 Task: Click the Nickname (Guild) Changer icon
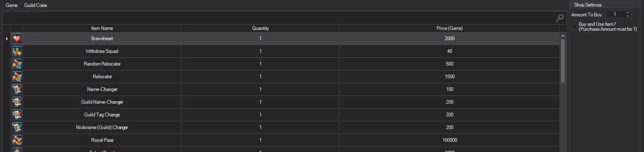[17, 127]
